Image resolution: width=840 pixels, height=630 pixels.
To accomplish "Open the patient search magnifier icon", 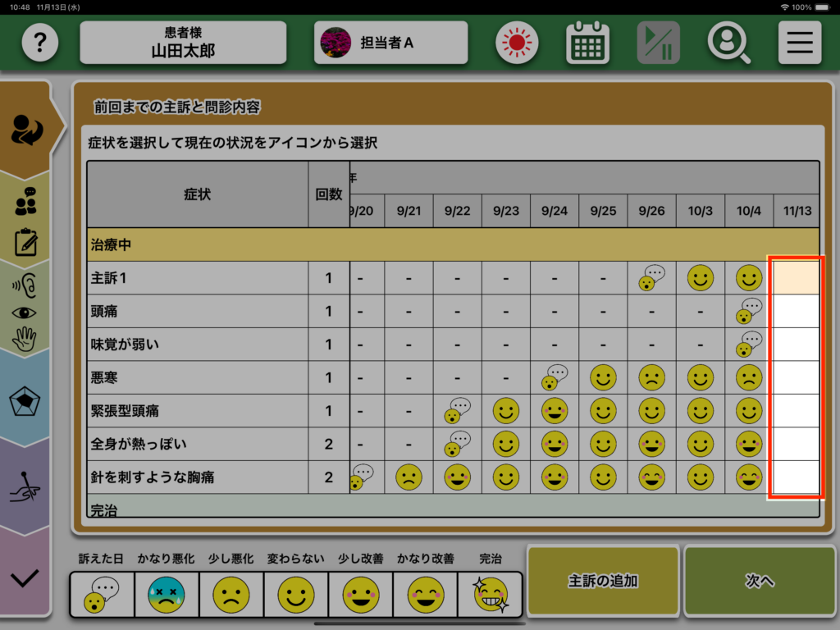I will [x=729, y=43].
